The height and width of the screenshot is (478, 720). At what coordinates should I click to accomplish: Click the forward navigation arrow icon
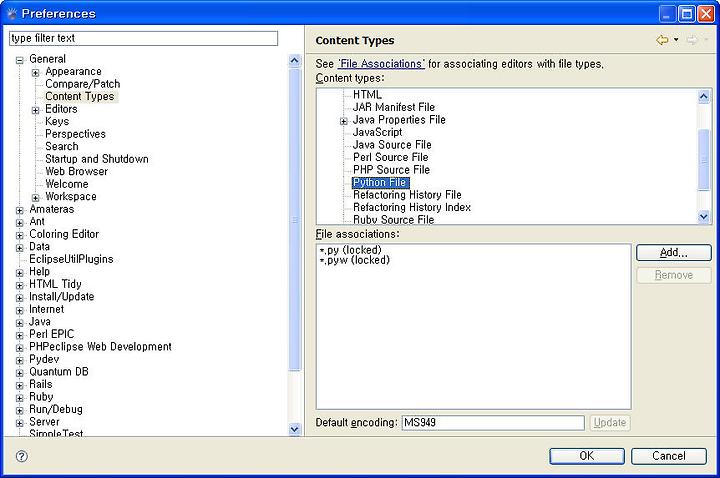(692, 40)
